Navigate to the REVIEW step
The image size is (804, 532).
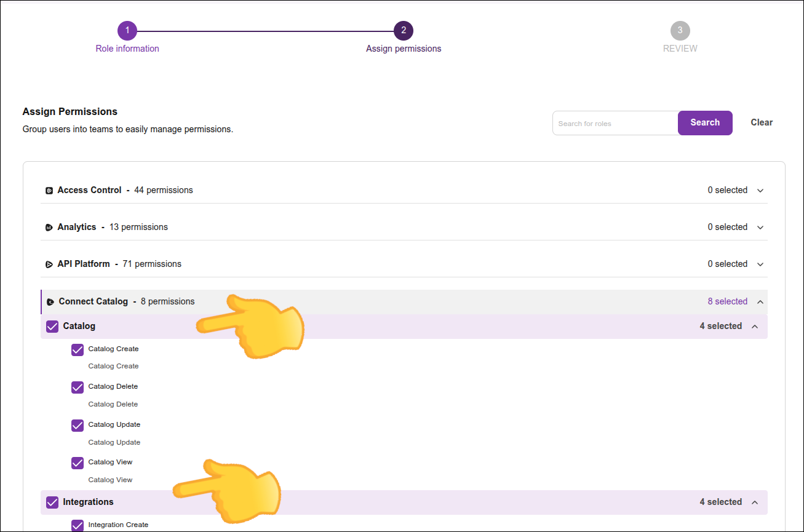[x=680, y=48]
